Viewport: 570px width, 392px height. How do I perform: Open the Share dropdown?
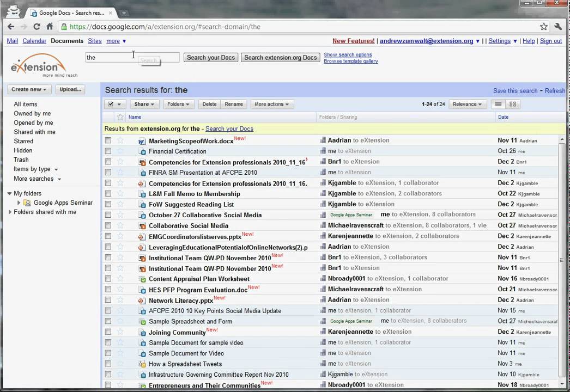pos(144,105)
